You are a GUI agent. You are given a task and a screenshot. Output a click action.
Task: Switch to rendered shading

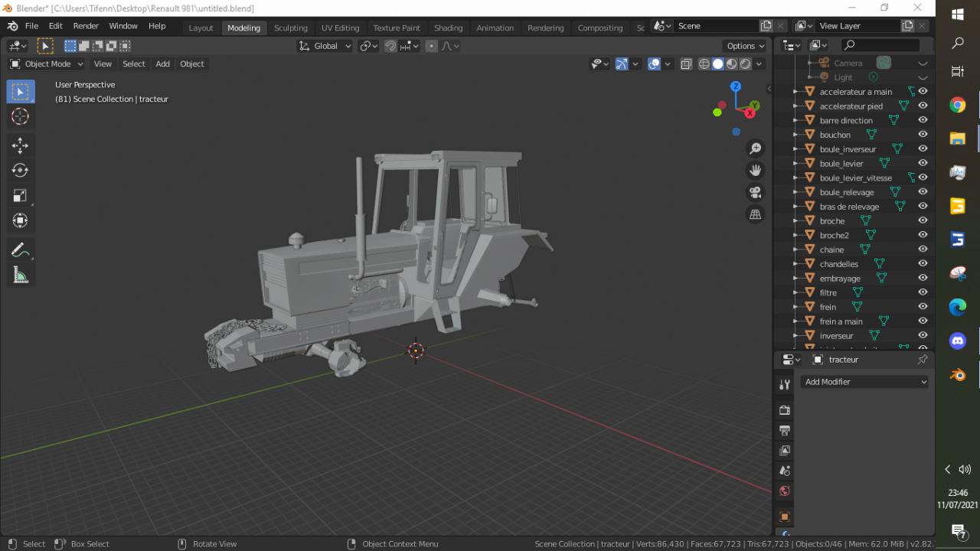(x=746, y=64)
